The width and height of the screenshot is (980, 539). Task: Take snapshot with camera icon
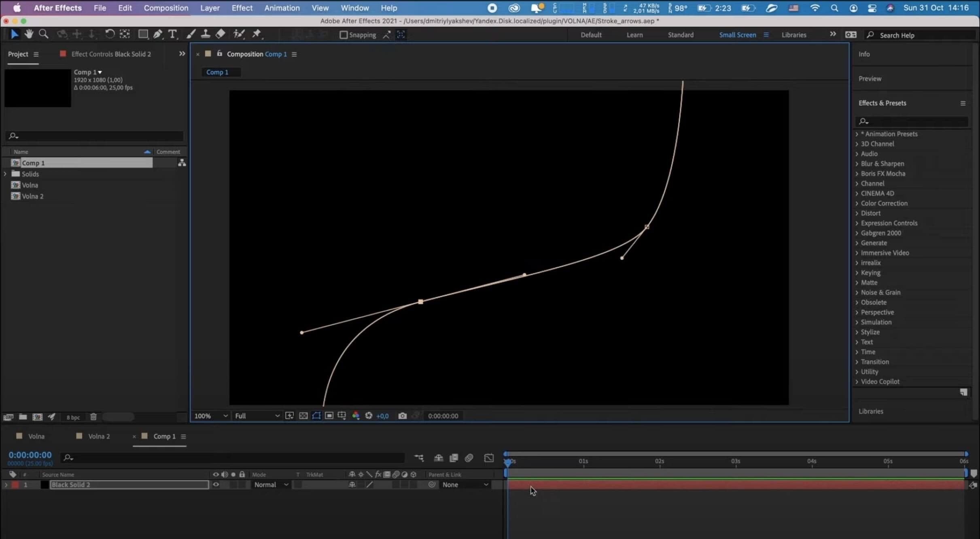click(x=402, y=416)
